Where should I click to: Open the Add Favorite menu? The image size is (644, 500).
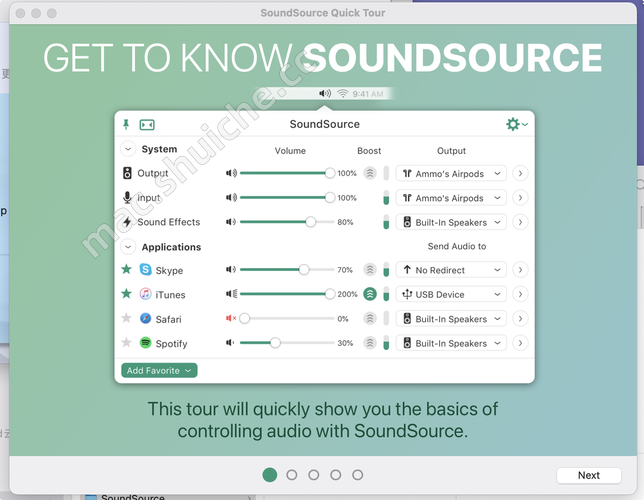point(159,370)
